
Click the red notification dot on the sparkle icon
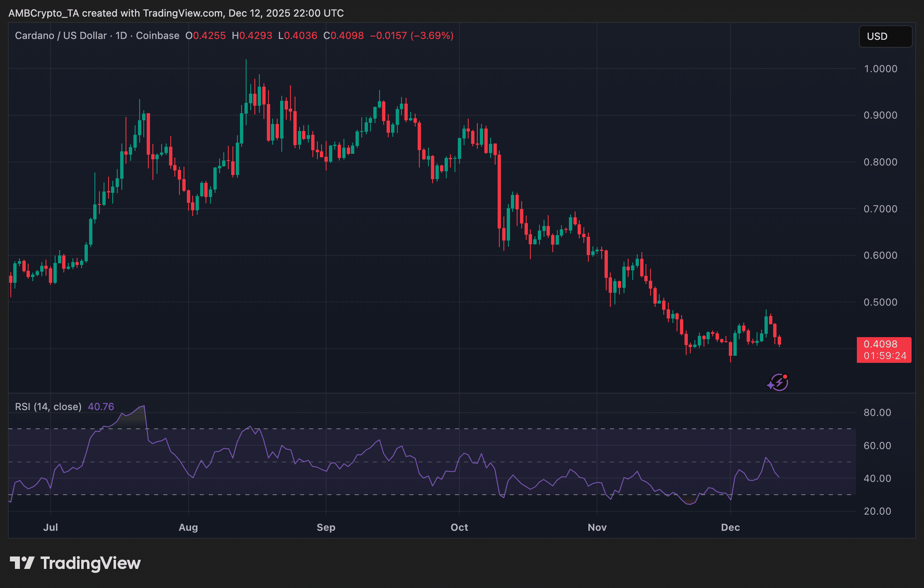pos(786,376)
